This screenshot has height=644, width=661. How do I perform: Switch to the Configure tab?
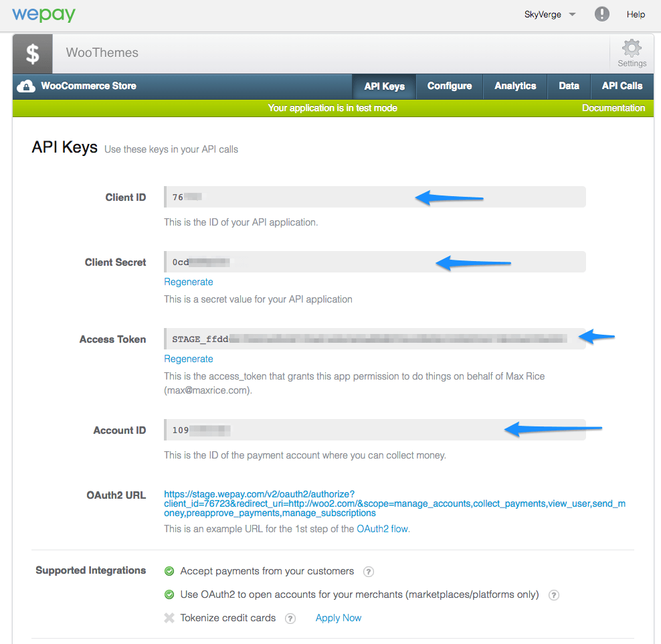[449, 86]
